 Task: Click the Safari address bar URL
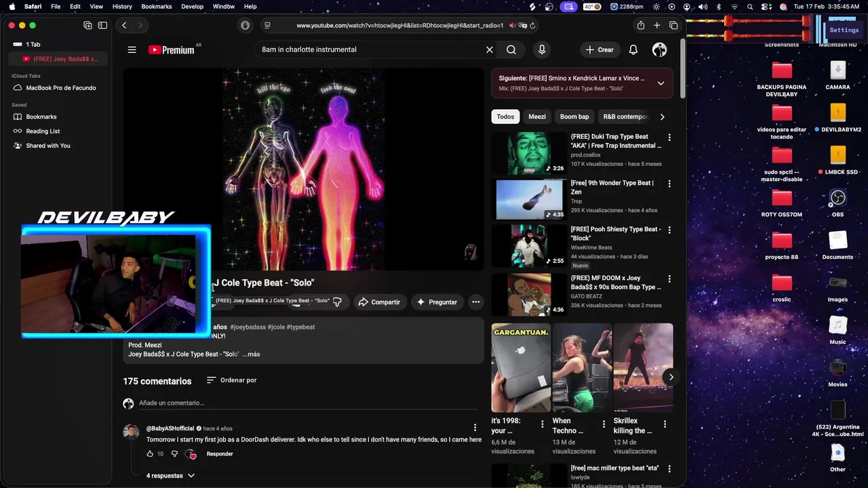pos(400,25)
